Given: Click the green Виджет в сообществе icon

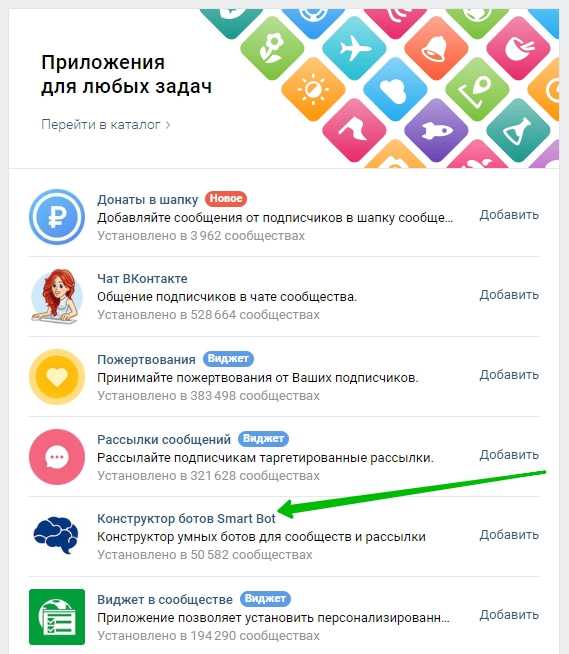Looking at the screenshot, I should tap(57, 617).
